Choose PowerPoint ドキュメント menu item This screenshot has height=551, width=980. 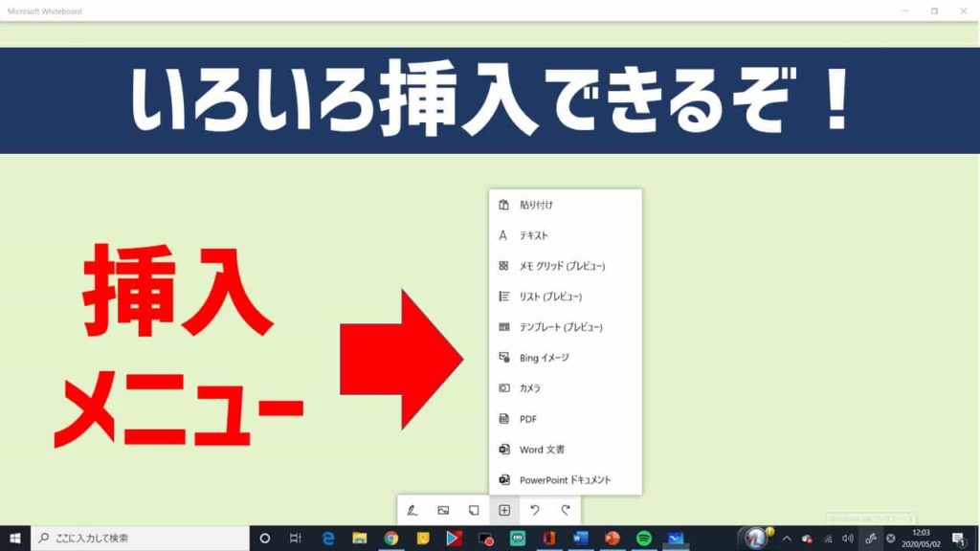click(565, 480)
